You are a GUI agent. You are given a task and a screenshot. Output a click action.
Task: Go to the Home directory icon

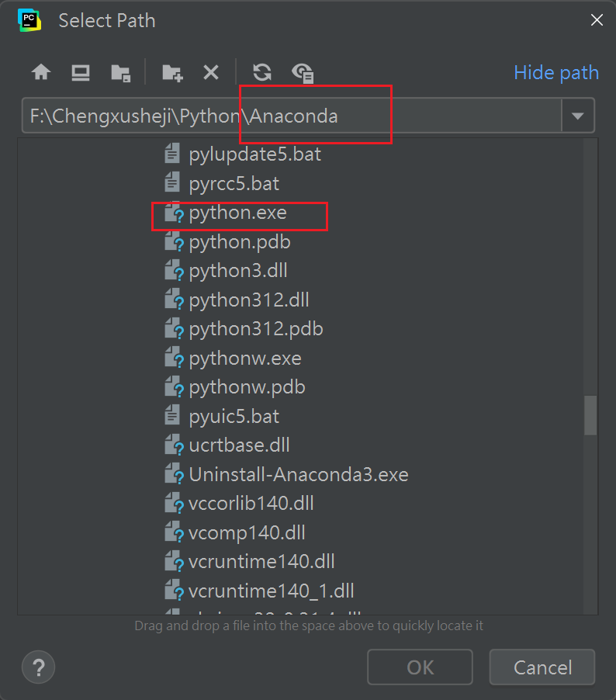pyautogui.click(x=41, y=72)
